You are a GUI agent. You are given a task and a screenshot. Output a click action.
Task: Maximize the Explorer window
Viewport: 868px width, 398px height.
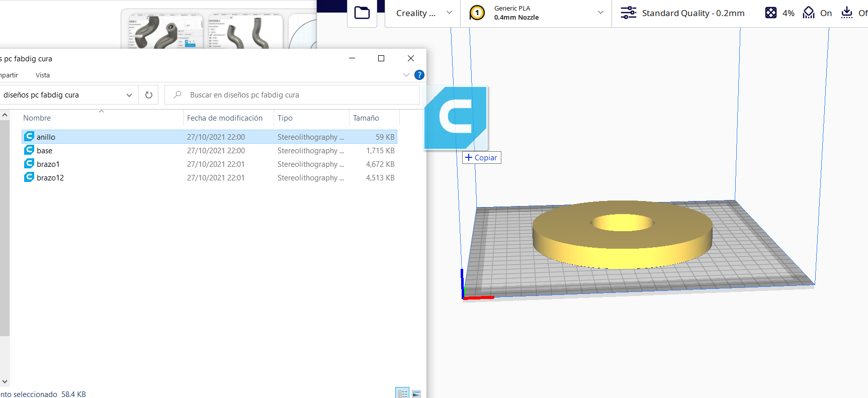[381, 58]
